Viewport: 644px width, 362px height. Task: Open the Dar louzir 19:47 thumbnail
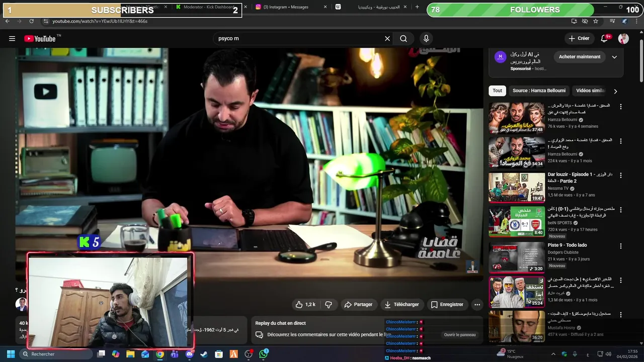pyautogui.click(x=516, y=187)
